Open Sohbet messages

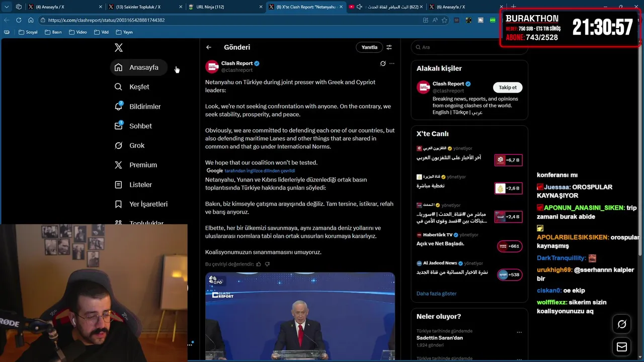(133, 126)
